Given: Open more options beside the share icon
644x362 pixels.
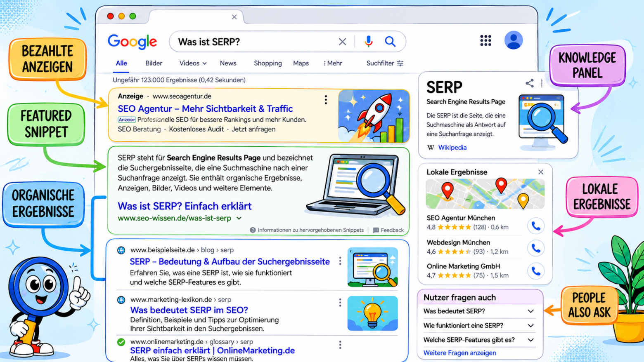Looking at the screenshot, I should [x=542, y=83].
